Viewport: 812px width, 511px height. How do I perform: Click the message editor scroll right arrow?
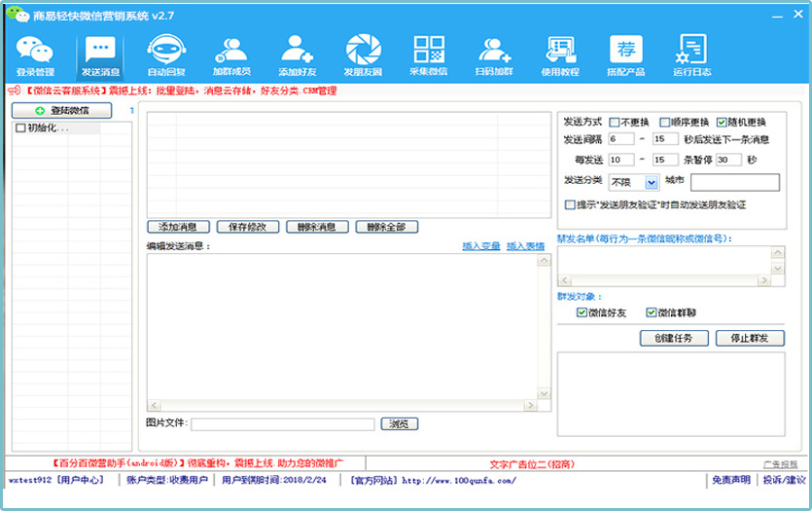point(530,405)
